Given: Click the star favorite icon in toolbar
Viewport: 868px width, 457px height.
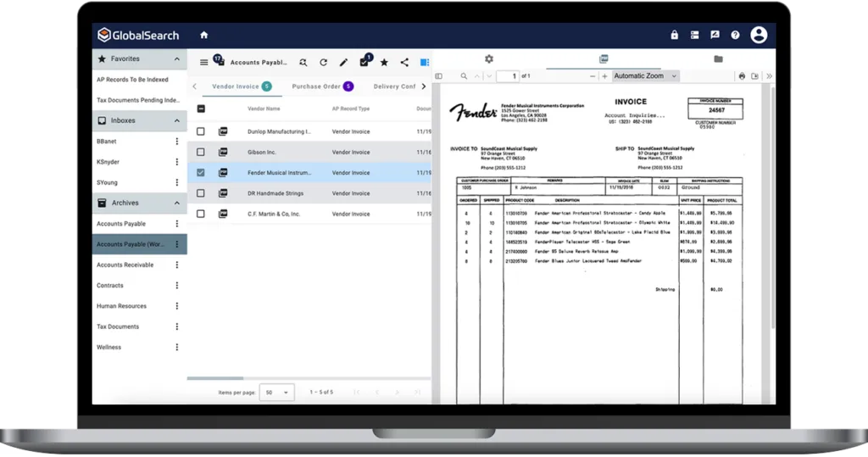Looking at the screenshot, I should [384, 63].
